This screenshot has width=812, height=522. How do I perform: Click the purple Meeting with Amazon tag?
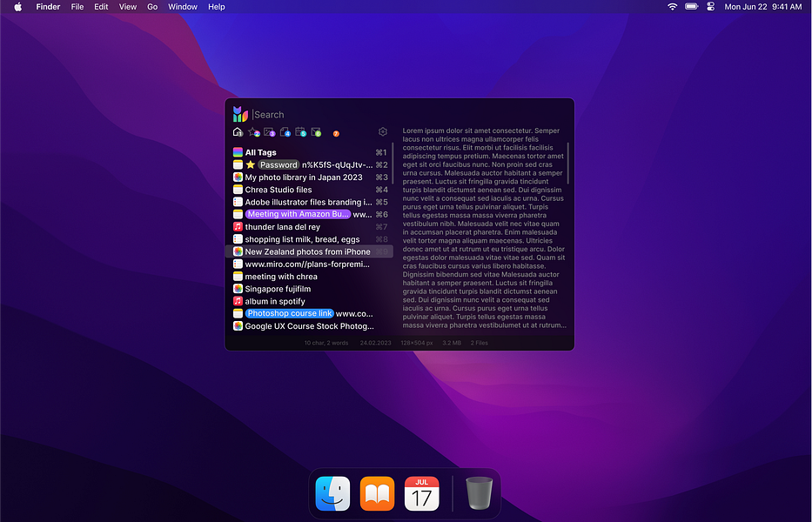click(x=298, y=214)
